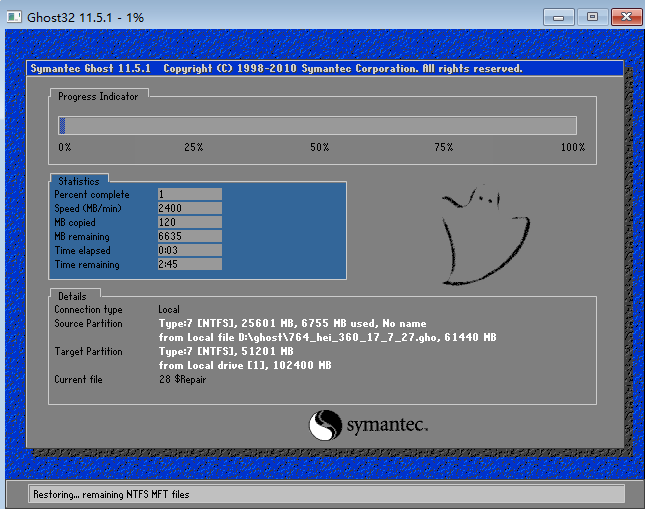Select the Percent complete value field
The width and height of the screenshot is (645, 509).
[189, 194]
